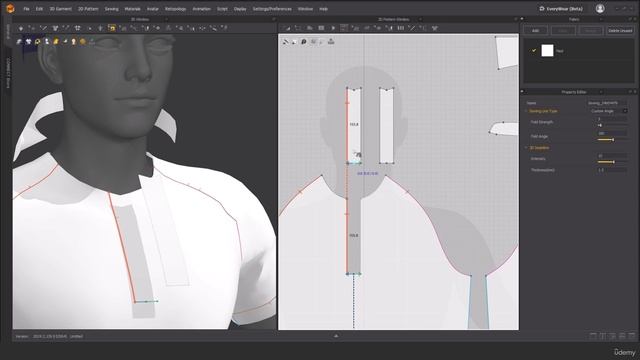Open the Materials menu
The width and height of the screenshot is (640, 360).
click(x=132, y=9)
